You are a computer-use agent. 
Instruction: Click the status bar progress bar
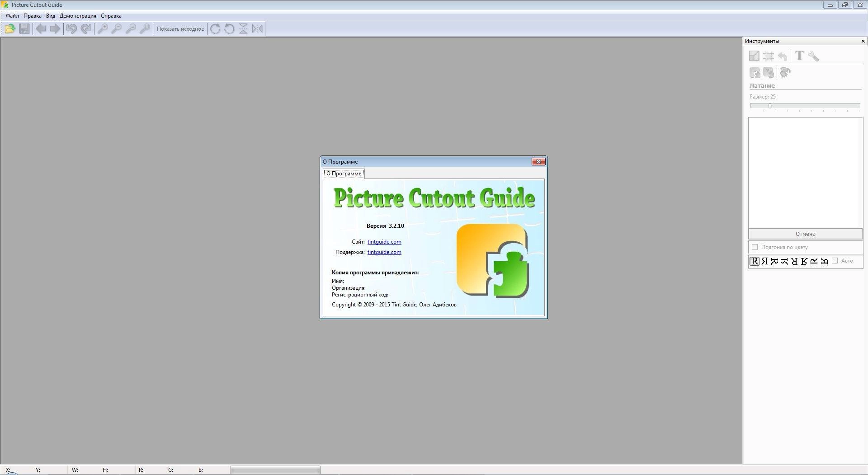pyautogui.click(x=275, y=470)
